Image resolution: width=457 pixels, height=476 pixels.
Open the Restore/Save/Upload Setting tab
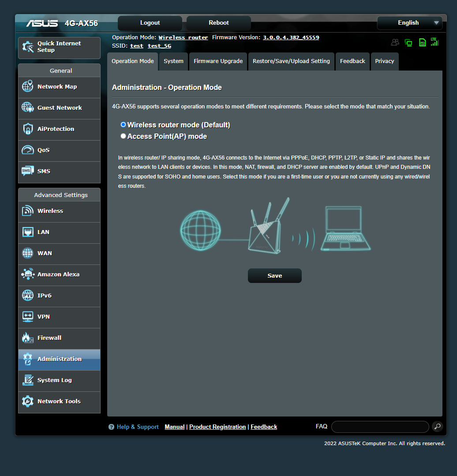(x=291, y=61)
